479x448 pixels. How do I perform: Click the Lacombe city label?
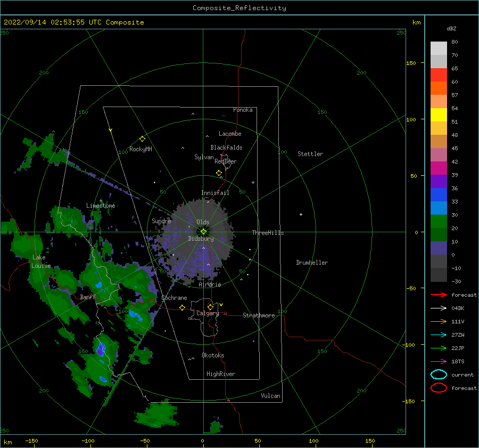(x=230, y=134)
